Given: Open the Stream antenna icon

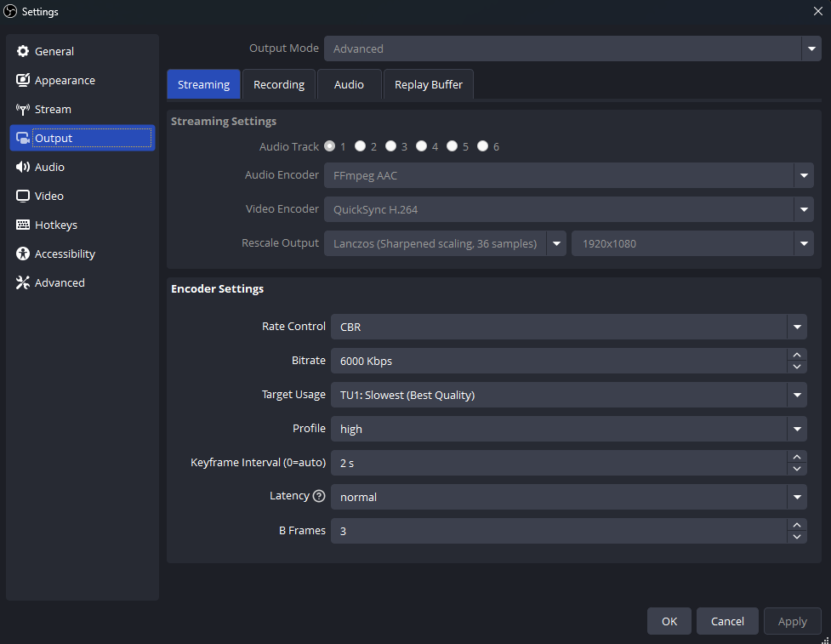Looking at the screenshot, I should [23, 109].
